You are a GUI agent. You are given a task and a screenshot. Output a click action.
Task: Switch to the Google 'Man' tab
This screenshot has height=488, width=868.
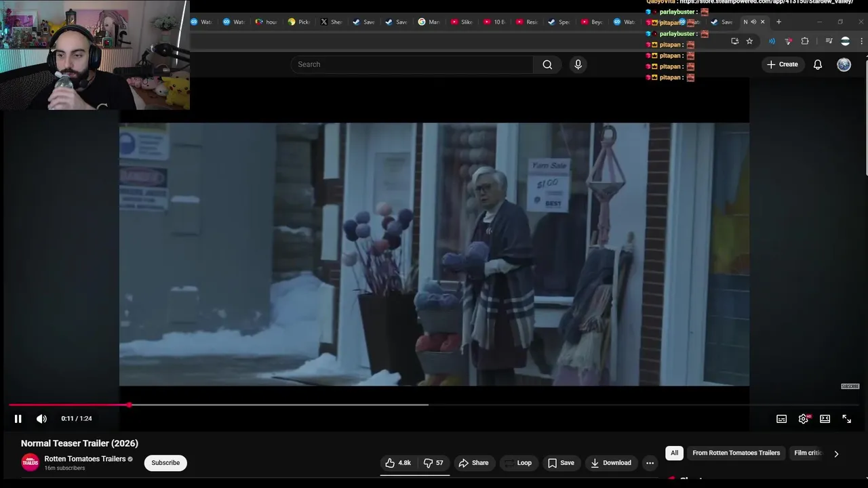point(429,22)
